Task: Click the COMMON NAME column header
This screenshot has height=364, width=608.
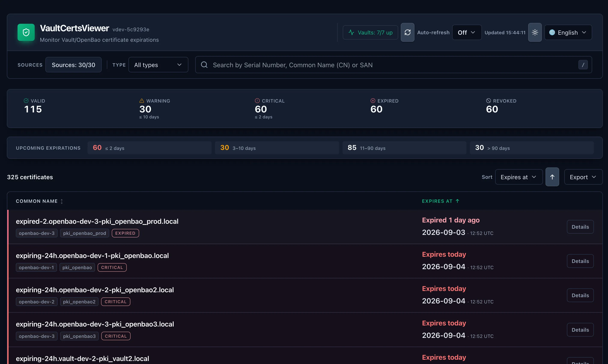Action: click(39, 201)
